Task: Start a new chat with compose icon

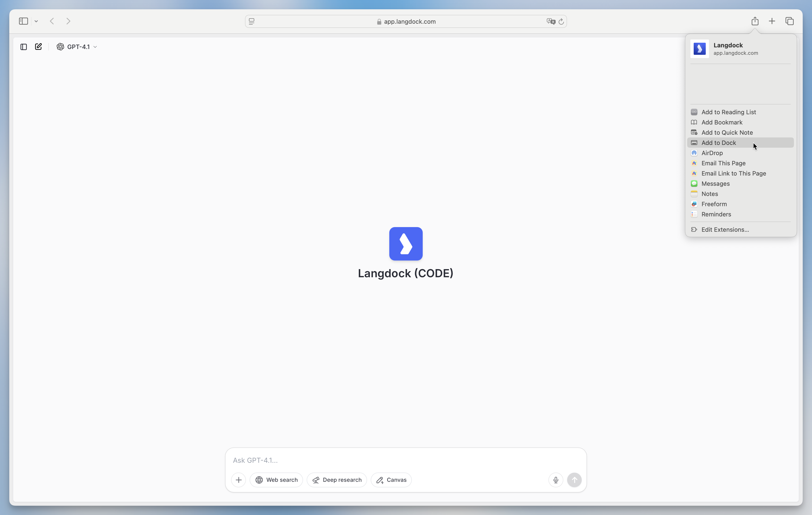Action: (39, 47)
